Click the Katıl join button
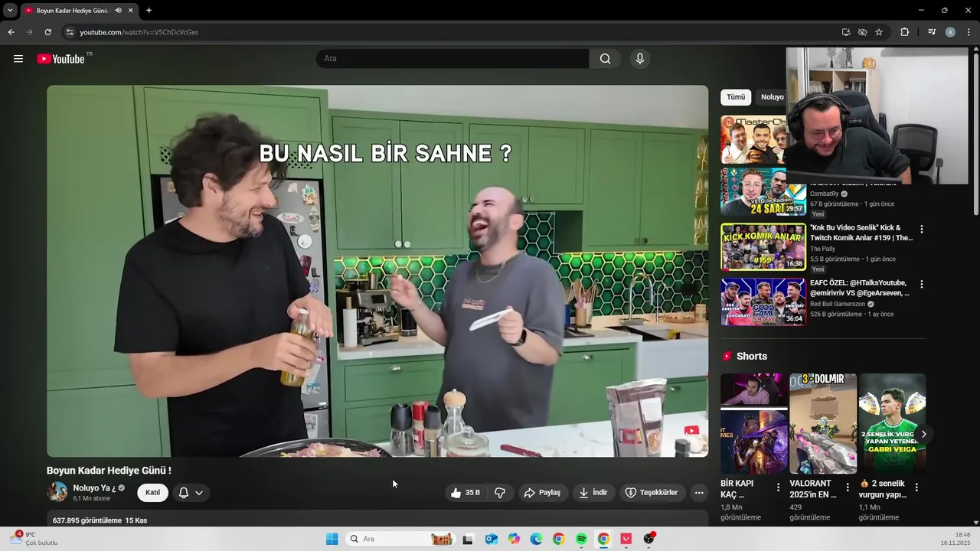The height and width of the screenshot is (551, 980). point(153,493)
